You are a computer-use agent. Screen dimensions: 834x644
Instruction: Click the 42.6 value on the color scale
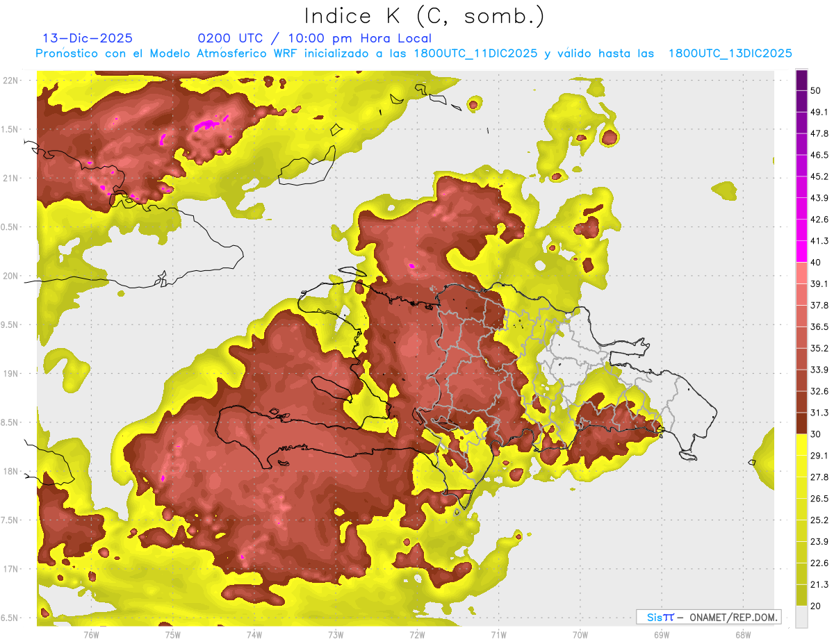[x=819, y=220]
